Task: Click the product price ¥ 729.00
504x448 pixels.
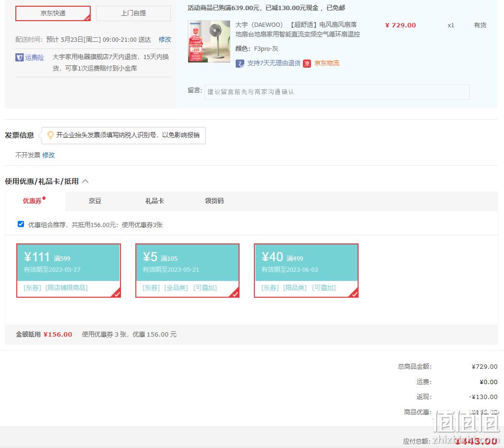Action: (x=400, y=25)
